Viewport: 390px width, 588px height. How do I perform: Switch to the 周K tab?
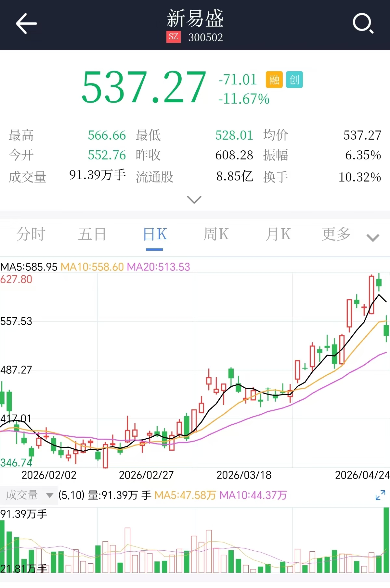click(216, 234)
